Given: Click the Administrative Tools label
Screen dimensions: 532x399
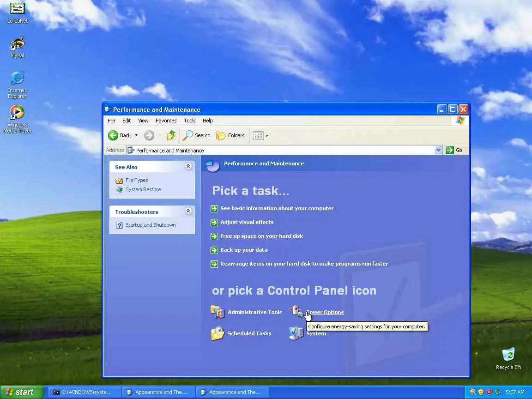Looking at the screenshot, I should point(254,312).
